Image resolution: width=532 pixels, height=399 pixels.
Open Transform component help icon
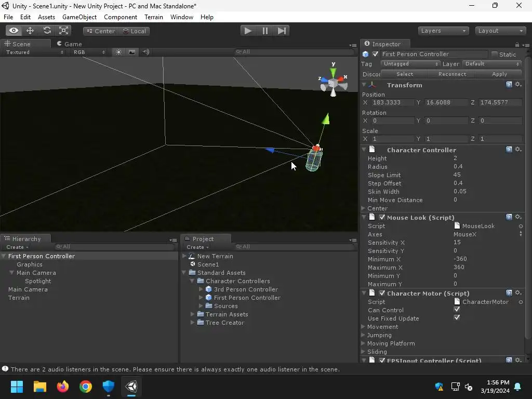[509, 85]
